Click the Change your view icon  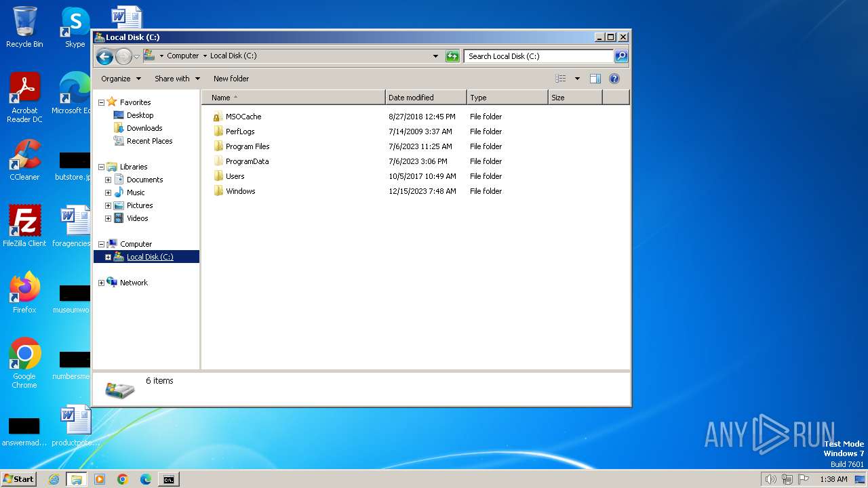561,79
